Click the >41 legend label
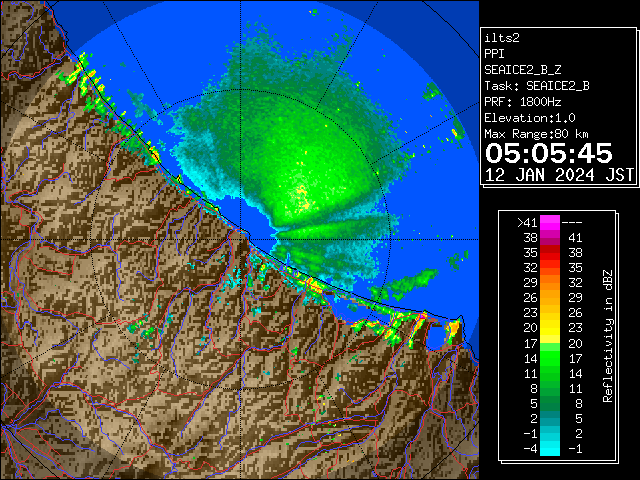 click(x=527, y=223)
